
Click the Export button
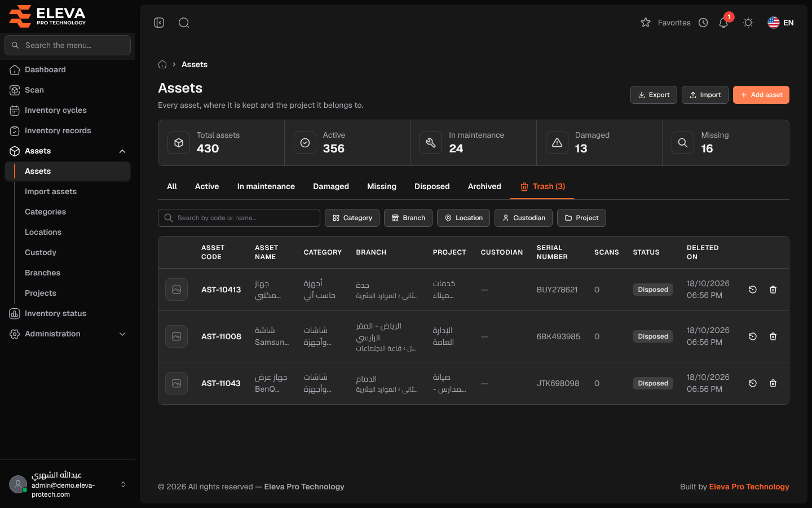point(654,95)
